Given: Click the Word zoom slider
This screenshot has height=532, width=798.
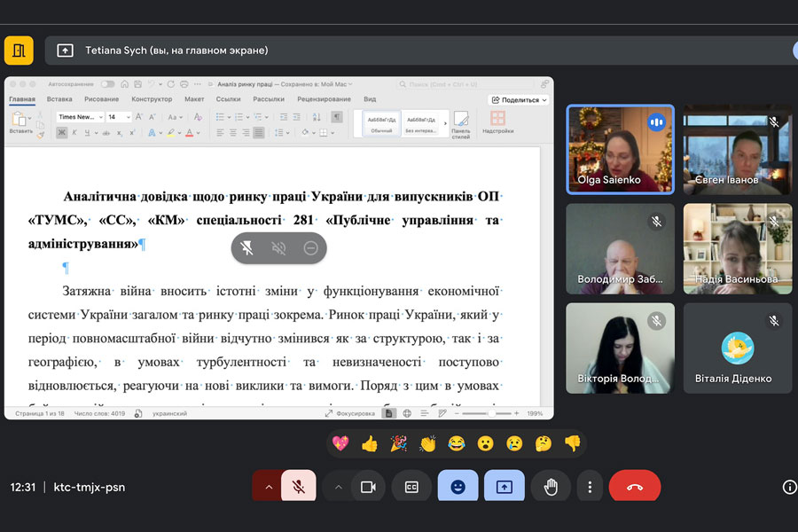Looking at the screenshot, I should click(489, 413).
